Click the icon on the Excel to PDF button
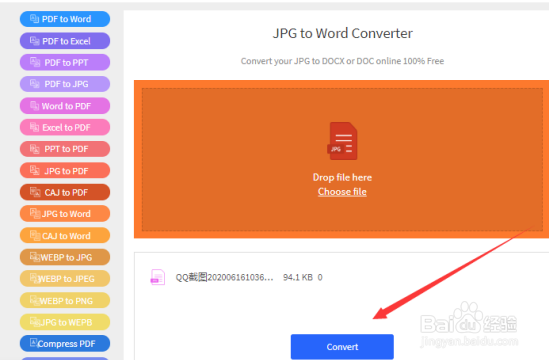The image size is (549, 360). pos(34,127)
